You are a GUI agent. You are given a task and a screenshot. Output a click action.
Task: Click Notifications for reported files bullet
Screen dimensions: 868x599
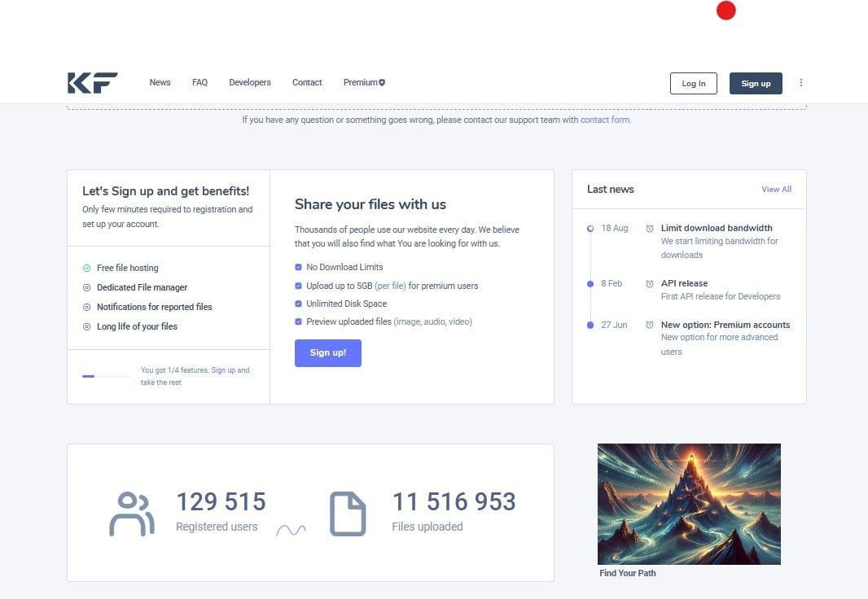[85, 307]
